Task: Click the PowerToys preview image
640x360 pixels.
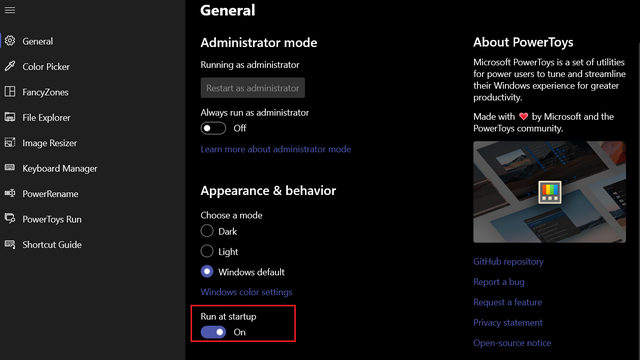Action: click(549, 192)
